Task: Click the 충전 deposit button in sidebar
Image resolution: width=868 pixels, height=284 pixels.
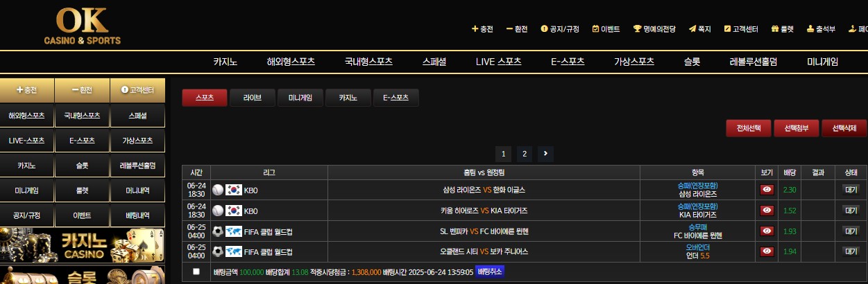Action: [x=26, y=90]
